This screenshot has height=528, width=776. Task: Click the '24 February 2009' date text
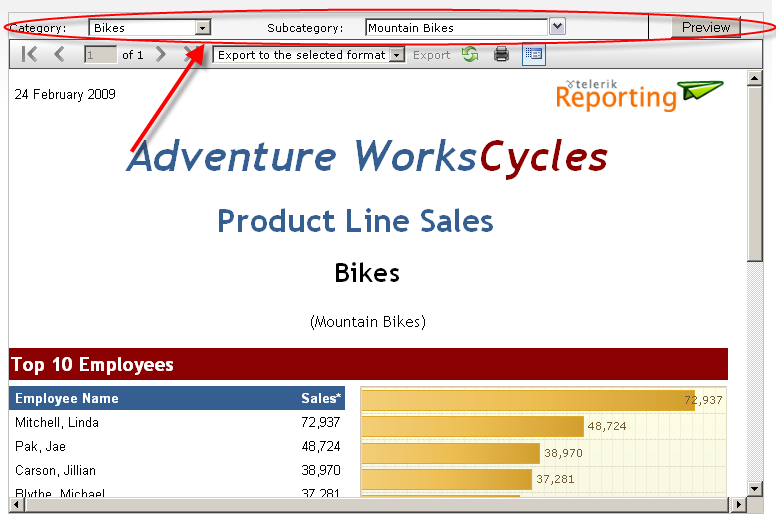pos(65,94)
